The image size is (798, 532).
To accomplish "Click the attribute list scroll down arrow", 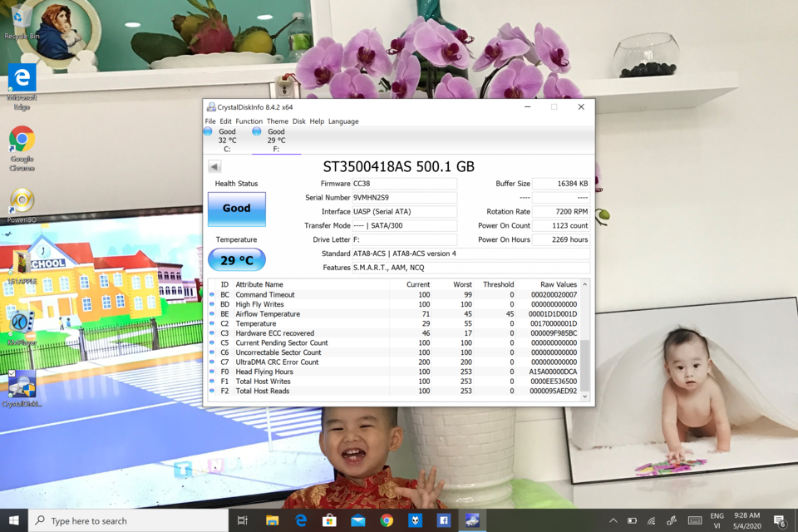I will (584, 396).
